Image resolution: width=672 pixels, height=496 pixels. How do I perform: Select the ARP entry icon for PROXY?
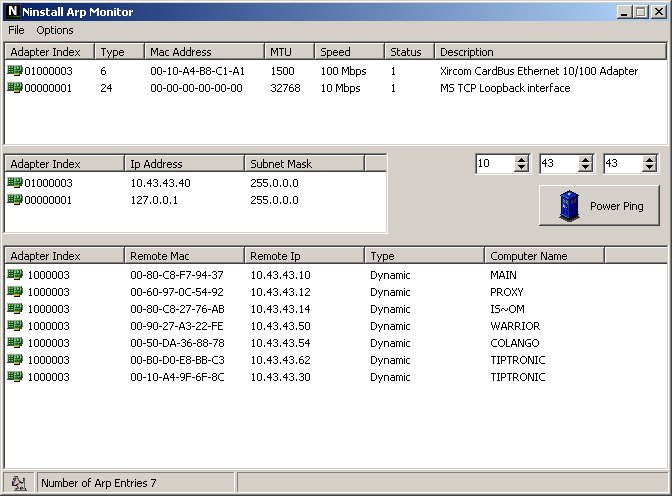[x=15, y=292]
